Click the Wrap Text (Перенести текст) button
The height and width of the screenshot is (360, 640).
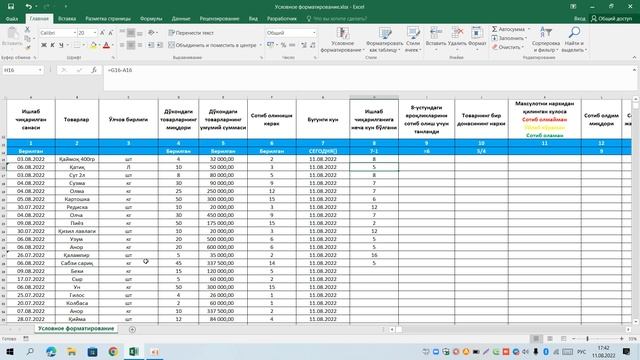point(191,33)
